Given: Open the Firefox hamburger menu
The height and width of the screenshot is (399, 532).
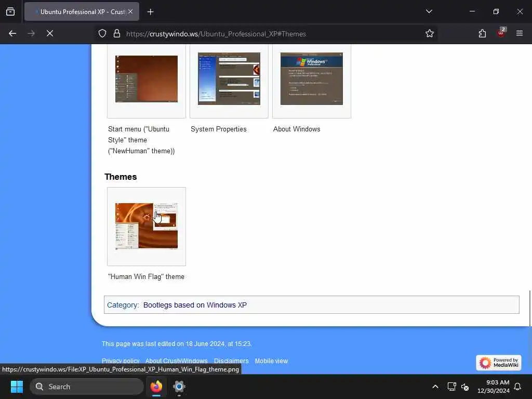Looking at the screenshot, I should point(520,33).
